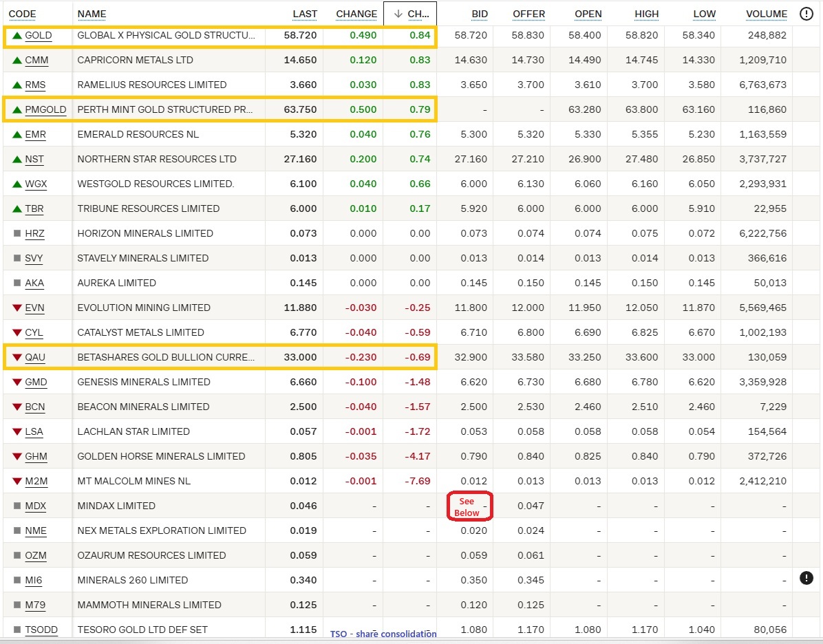Click the grey square beside HRZ
823x644 pixels.
pyautogui.click(x=17, y=233)
